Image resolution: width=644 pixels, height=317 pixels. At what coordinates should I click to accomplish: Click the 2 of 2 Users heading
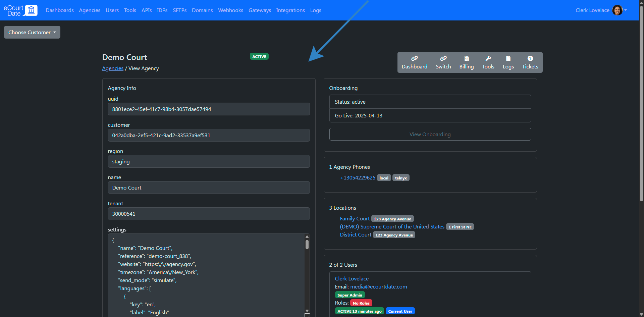coord(343,265)
